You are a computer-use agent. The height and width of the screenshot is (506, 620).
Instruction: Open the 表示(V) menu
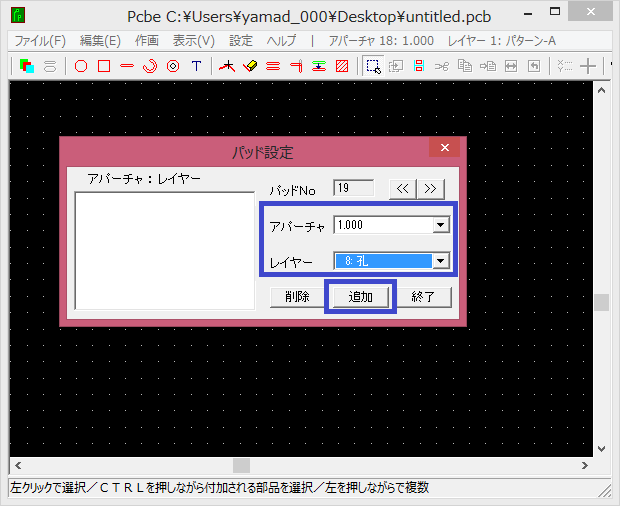pyautogui.click(x=193, y=41)
